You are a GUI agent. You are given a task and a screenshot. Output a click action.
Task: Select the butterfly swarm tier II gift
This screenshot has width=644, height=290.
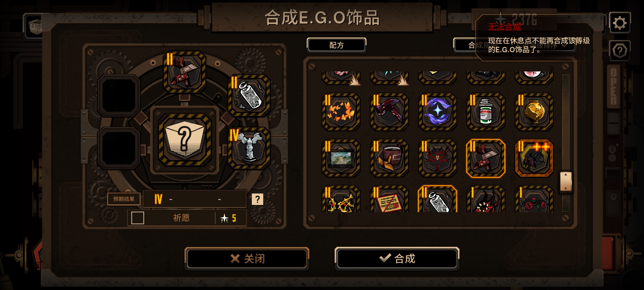coord(341,112)
